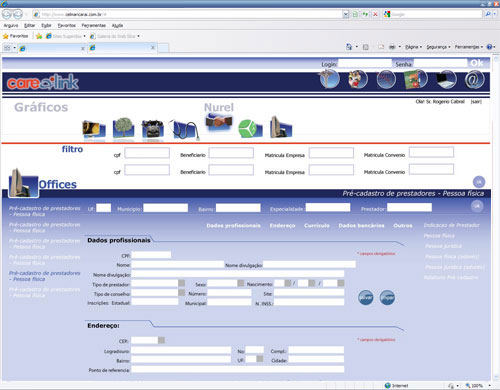Go back with browser back arrow

coord(7,14)
